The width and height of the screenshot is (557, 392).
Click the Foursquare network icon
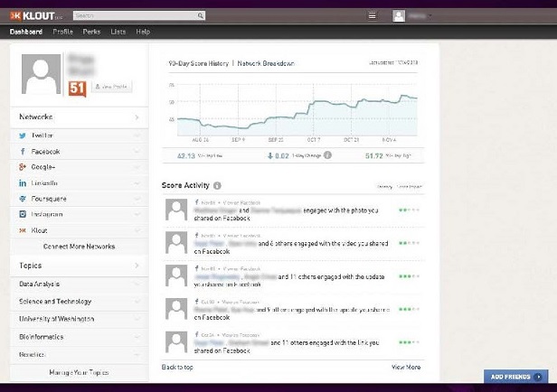click(x=23, y=199)
